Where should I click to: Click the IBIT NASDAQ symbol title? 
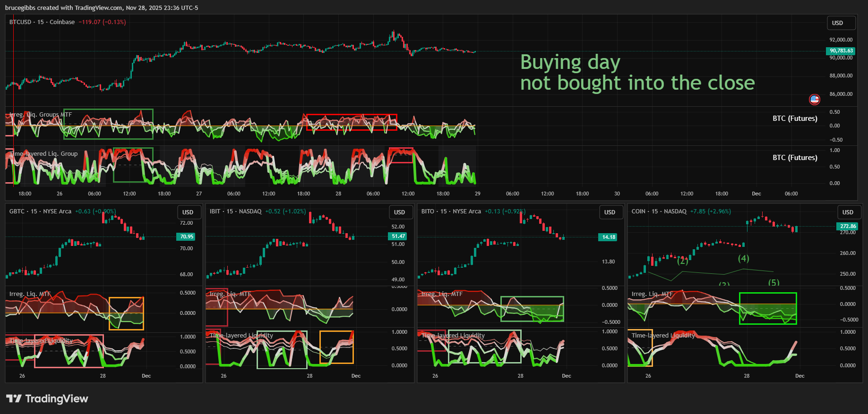point(235,211)
